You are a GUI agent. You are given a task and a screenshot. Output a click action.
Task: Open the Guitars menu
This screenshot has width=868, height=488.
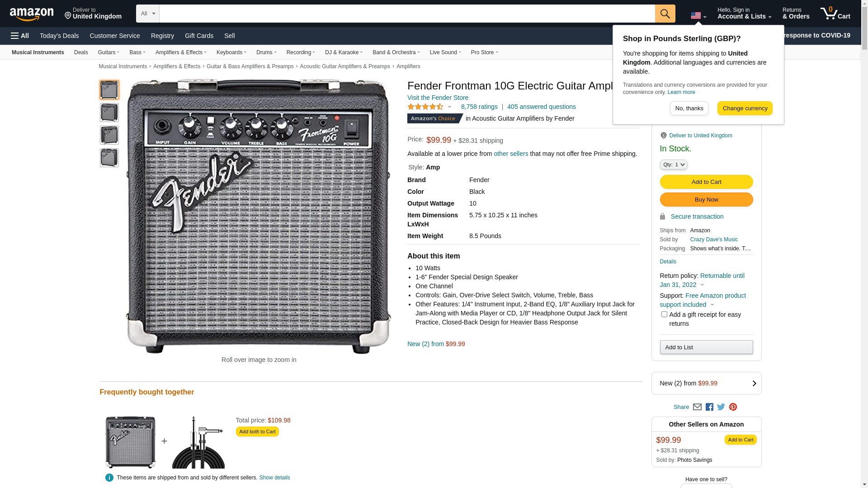[108, 52]
